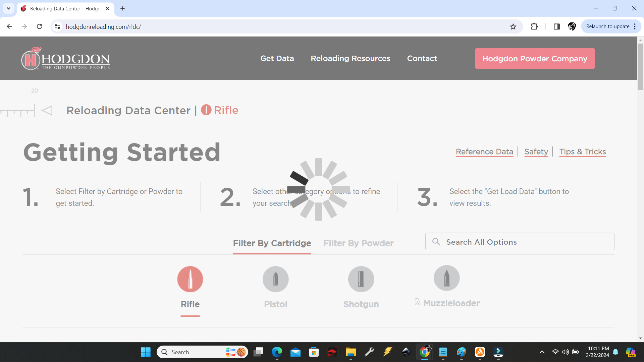
Task: Open the Mail app from taskbar
Action: (296, 352)
